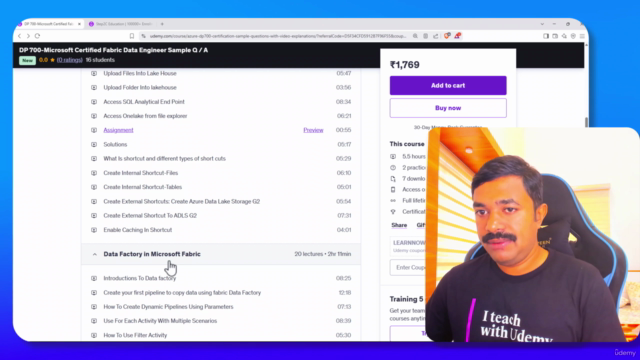
Task: Click video icon beside Assignment lecture
Action: (x=94, y=130)
